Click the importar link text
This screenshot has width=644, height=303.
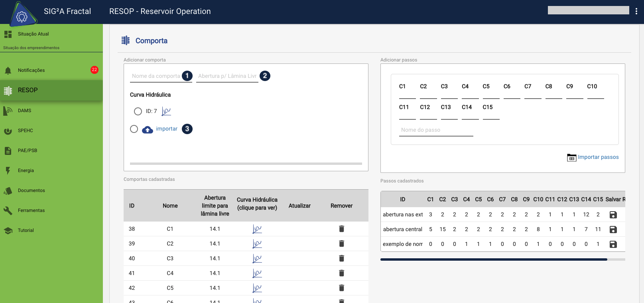167,129
